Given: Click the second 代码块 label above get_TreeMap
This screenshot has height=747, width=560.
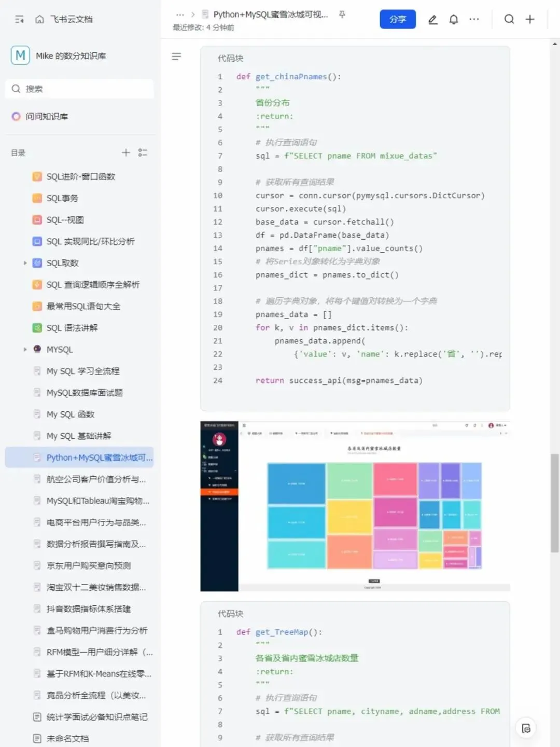Looking at the screenshot, I should [230, 614].
